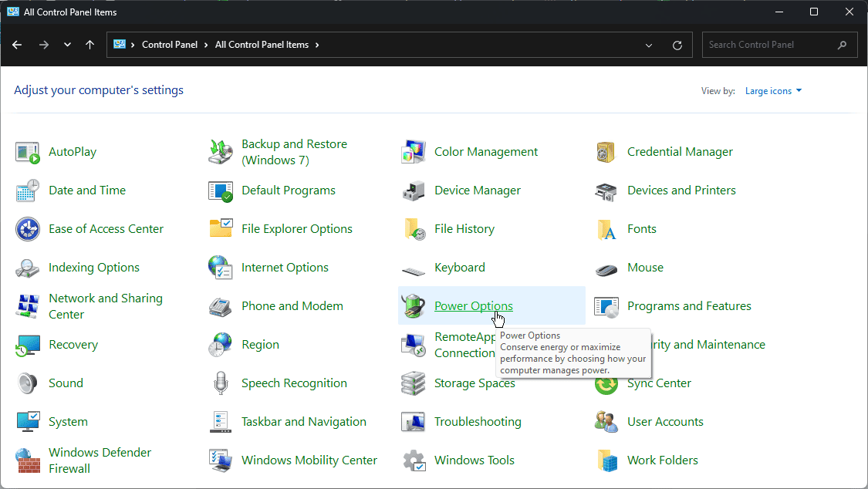Open the Sound link text
This screenshot has height=489, width=868.
tap(66, 383)
